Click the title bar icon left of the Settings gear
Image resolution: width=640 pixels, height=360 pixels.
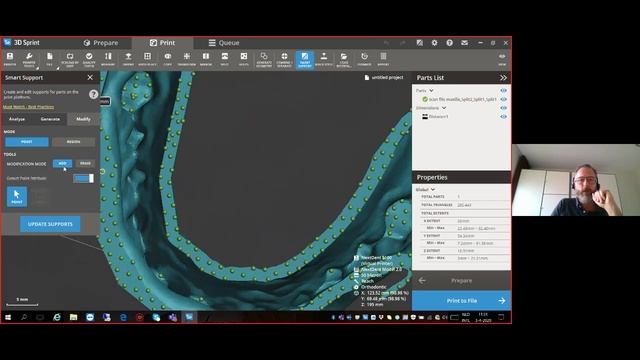[x=419, y=42]
